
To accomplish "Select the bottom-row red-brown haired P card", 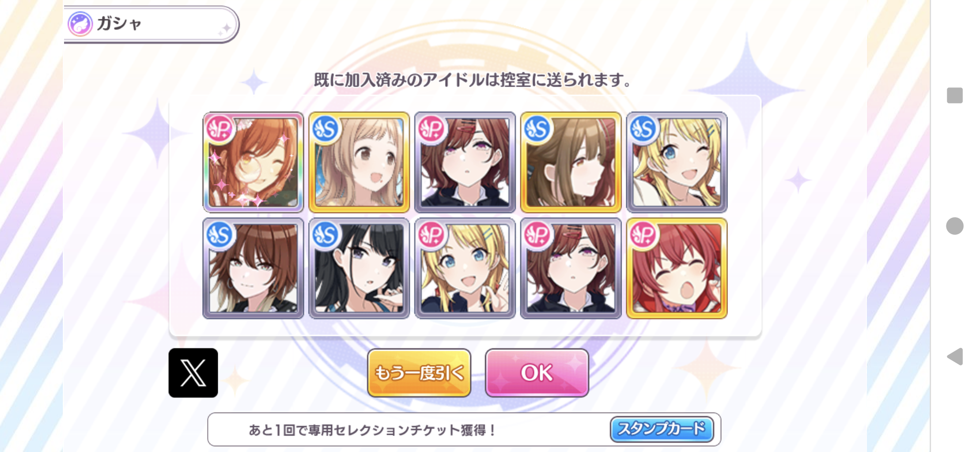I will pyautogui.click(x=571, y=268).
